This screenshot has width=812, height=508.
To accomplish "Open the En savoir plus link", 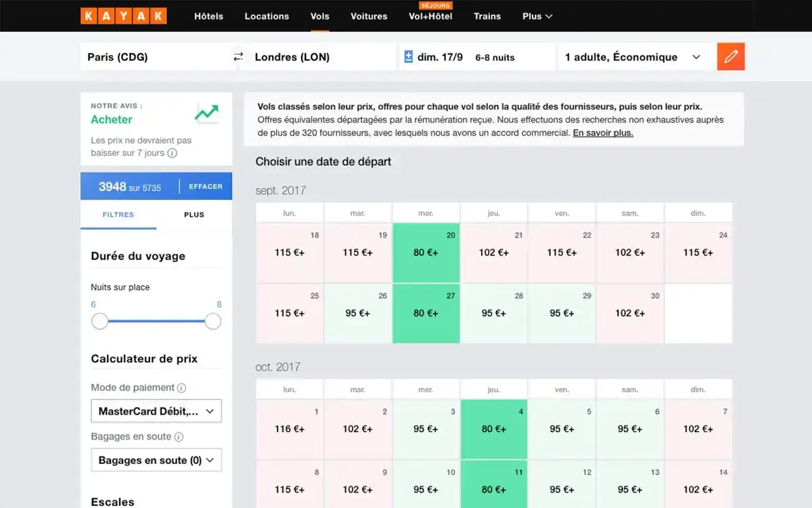I will point(603,133).
